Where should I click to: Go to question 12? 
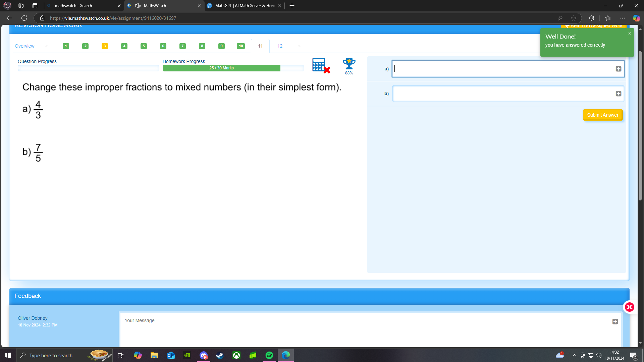tap(280, 46)
